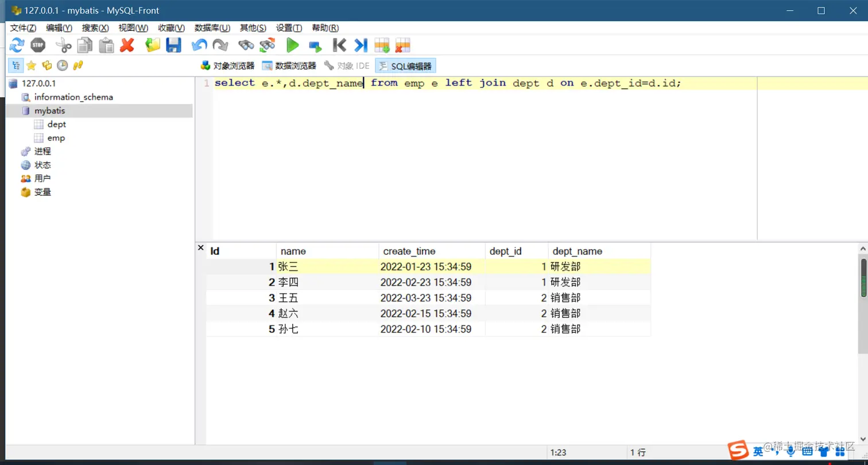Click the binoculars Replace icon

point(267,45)
